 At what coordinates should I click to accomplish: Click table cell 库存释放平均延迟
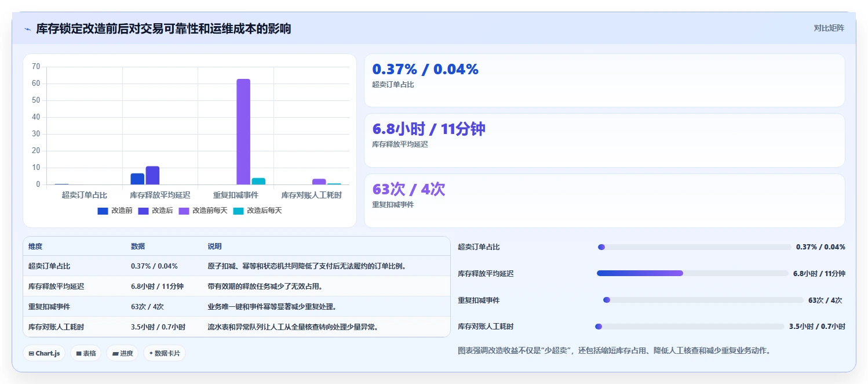(56, 287)
